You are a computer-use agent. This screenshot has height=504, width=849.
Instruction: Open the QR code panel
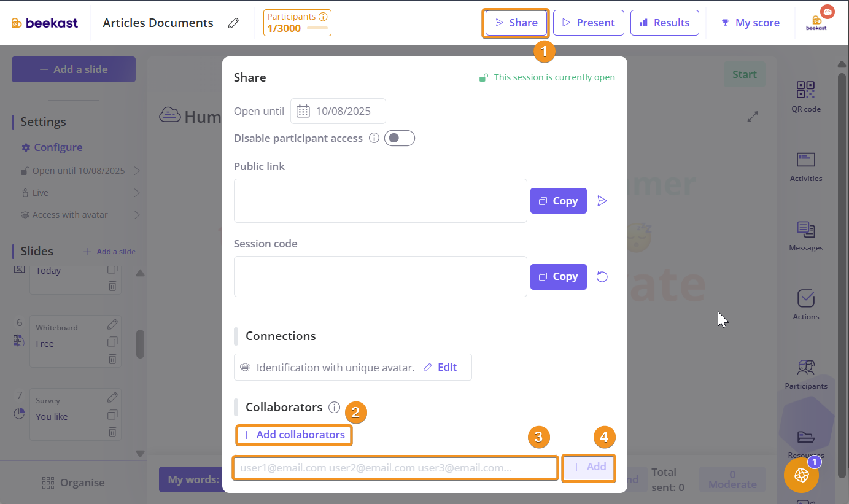click(x=805, y=96)
